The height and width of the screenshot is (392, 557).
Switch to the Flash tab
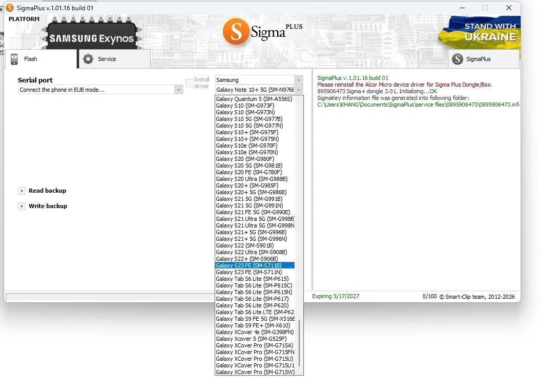tap(41, 59)
